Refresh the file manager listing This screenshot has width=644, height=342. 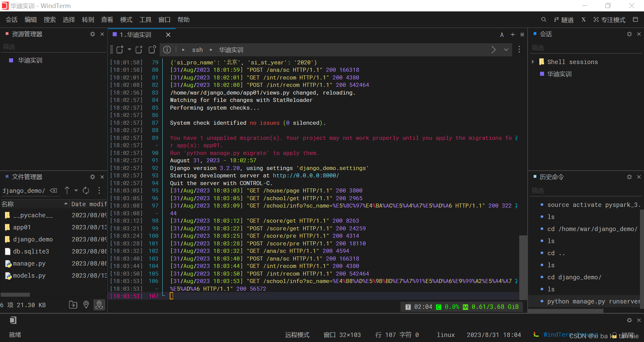(x=86, y=190)
